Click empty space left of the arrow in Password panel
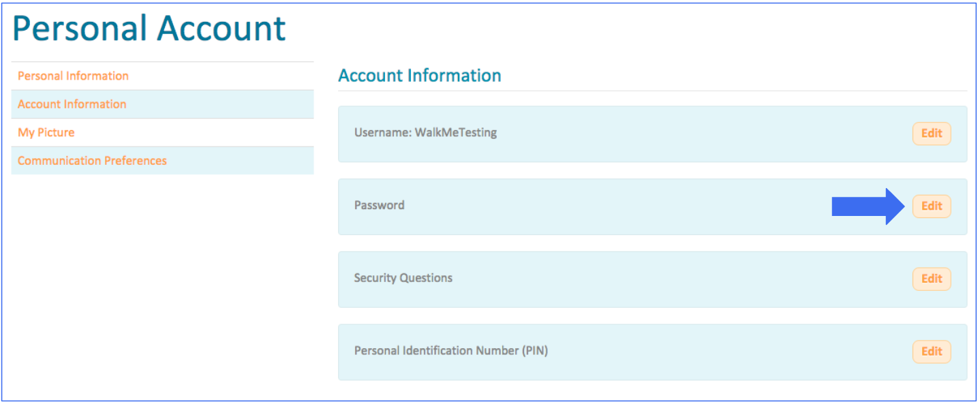The image size is (980, 404). pyautogui.click(x=613, y=207)
